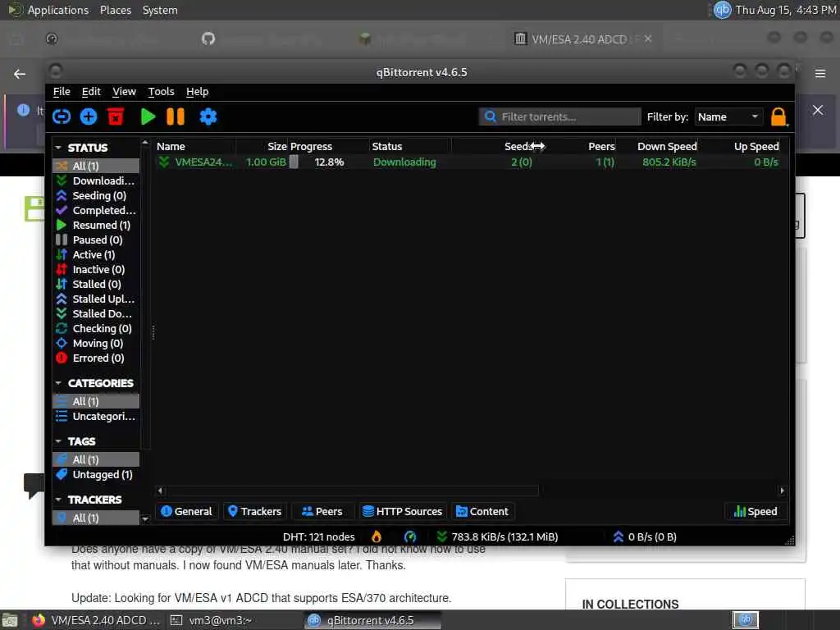Click the upload rate 0 B/s status
This screenshot has width=840, height=630.
(x=645, y=536)
